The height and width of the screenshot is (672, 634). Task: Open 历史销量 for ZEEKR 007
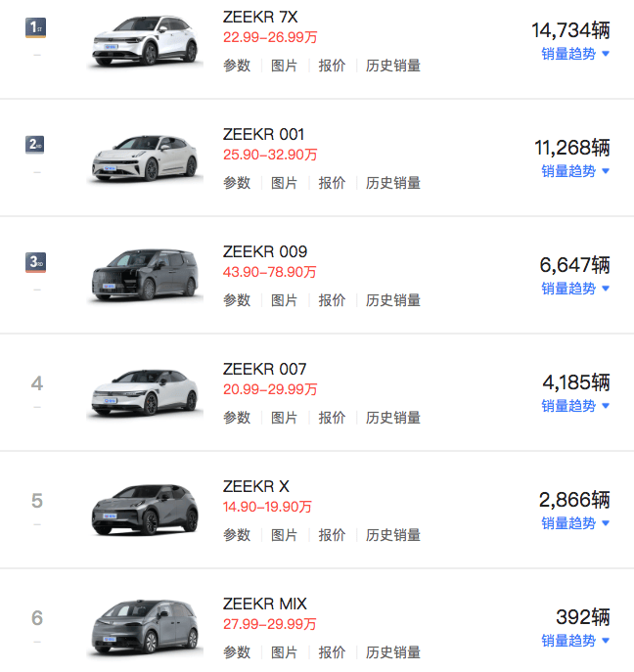pyautogui.click(x=393, y=418)
